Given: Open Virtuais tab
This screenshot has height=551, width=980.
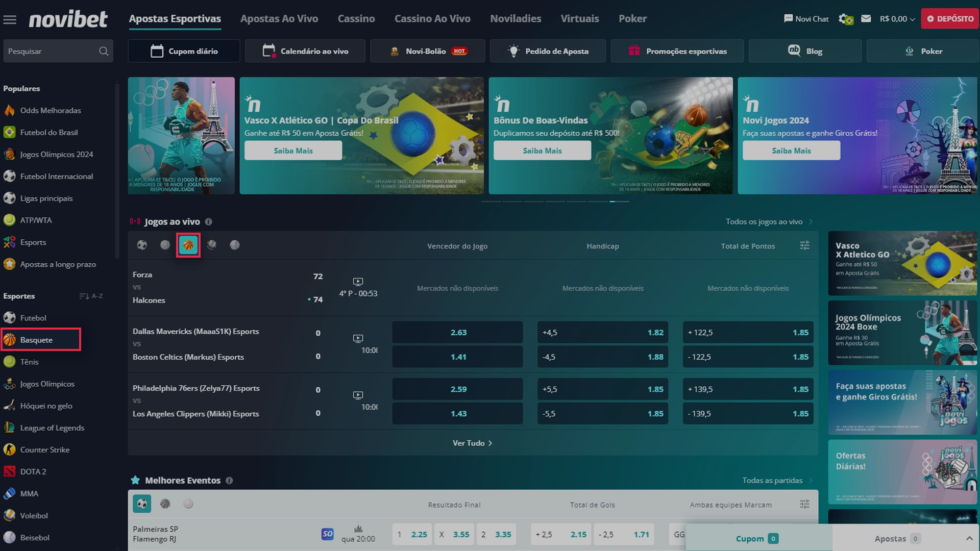Looking at the screenshot, I should (x=580, y=19).
